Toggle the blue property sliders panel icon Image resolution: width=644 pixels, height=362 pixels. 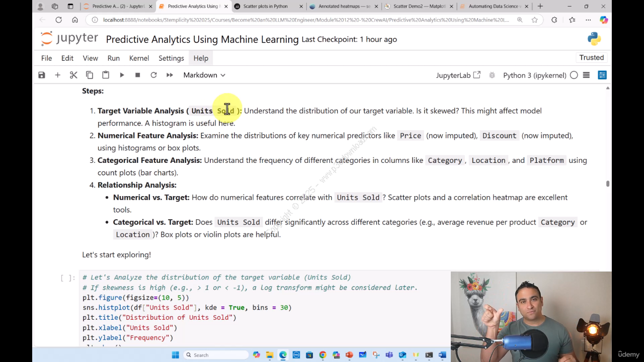coord(602,75)
